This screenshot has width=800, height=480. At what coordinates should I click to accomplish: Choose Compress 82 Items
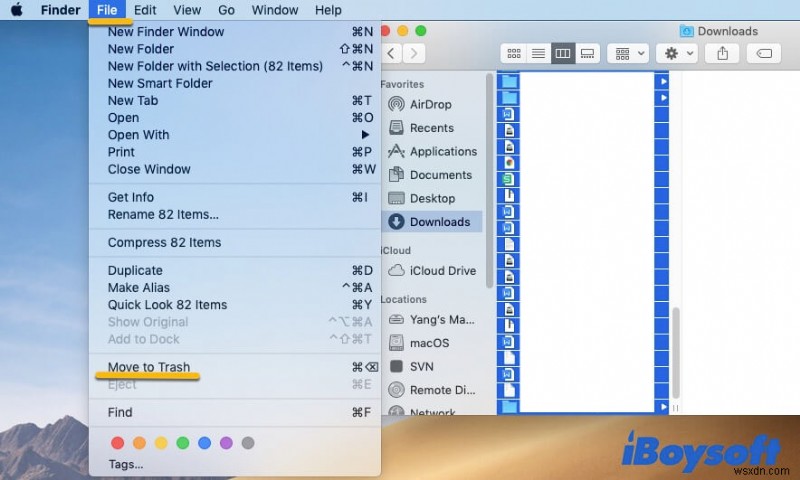coord(235,243)
